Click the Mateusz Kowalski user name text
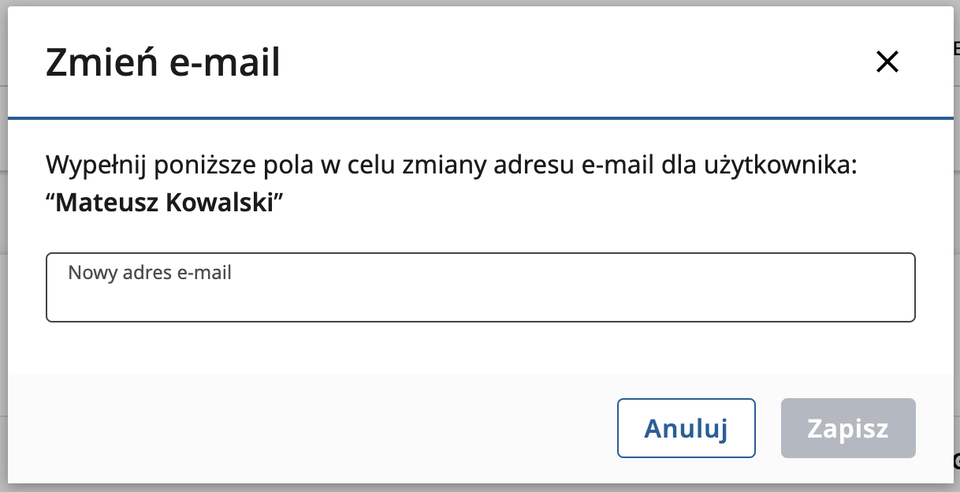This screenshot has height=492, width=960. (x=165, y=202)
